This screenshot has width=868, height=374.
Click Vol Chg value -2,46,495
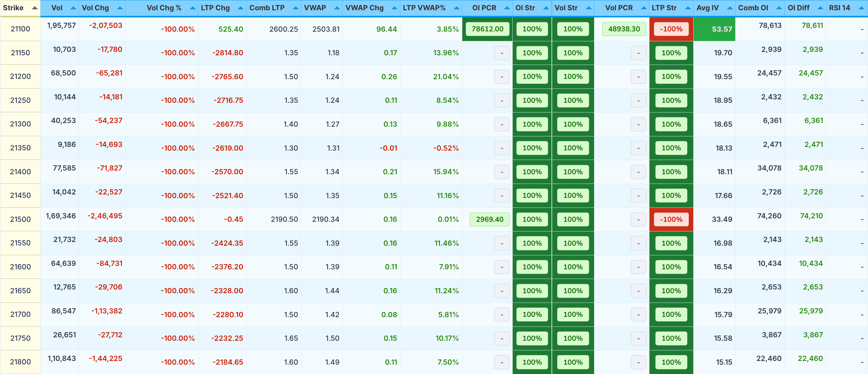[105, 216]
